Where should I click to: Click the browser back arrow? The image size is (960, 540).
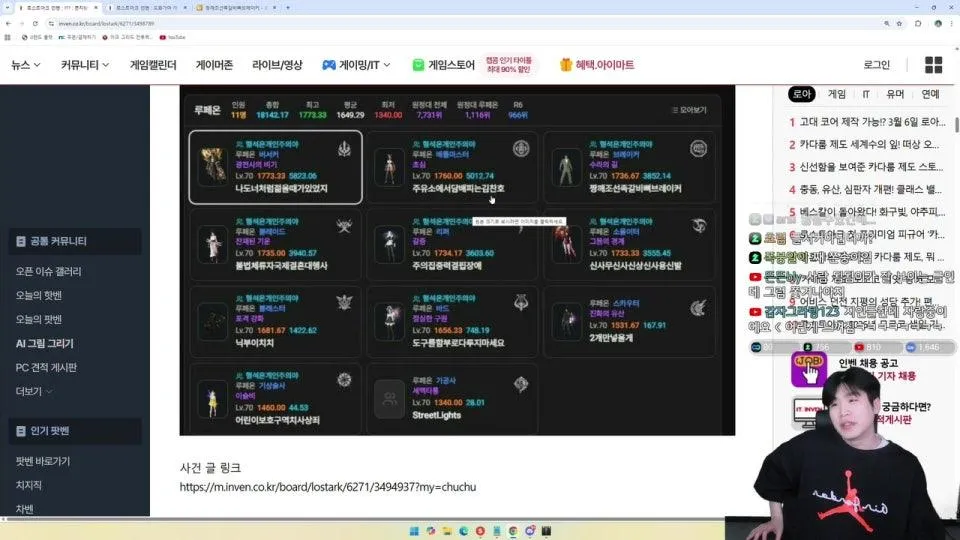click(x=8, y=23)
